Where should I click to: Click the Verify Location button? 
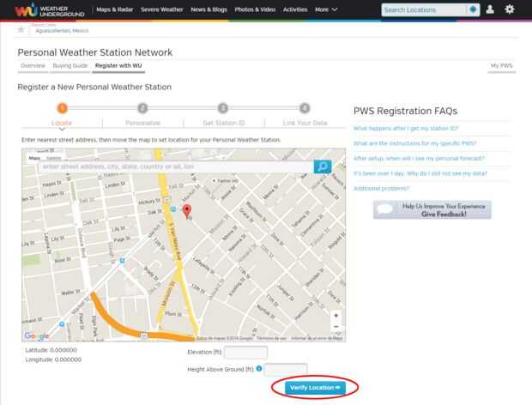[315, 388]
